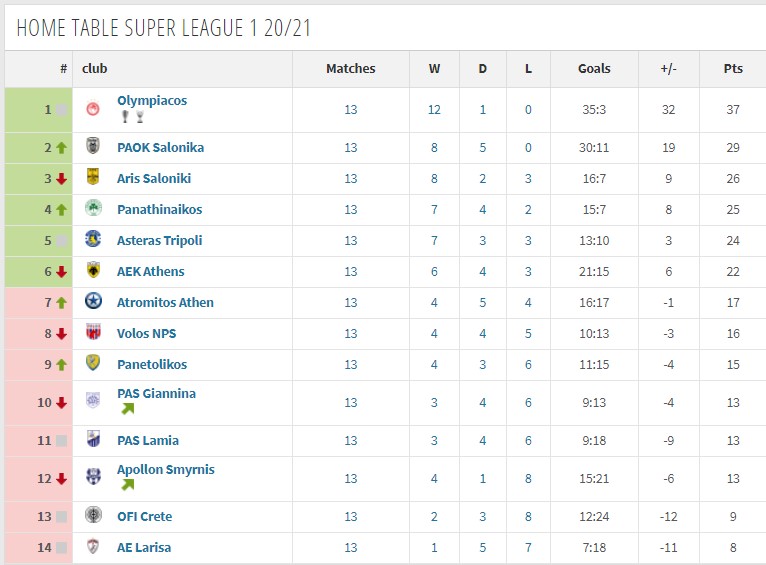Click the OFI Crete round crest

pos(93,515)
